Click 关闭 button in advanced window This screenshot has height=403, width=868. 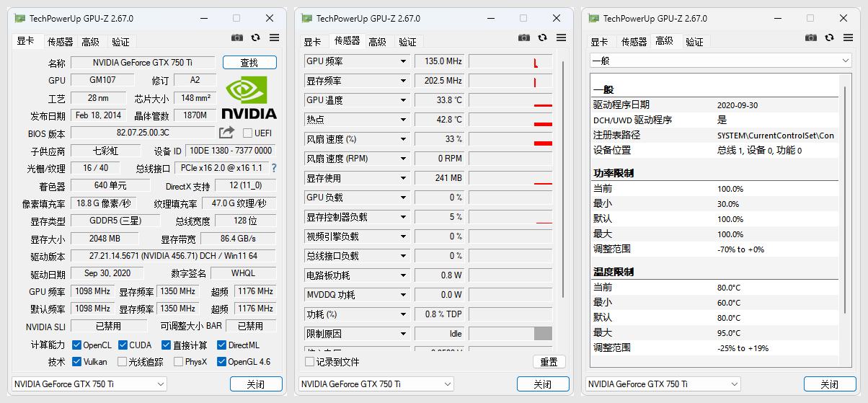pos(830,384)
